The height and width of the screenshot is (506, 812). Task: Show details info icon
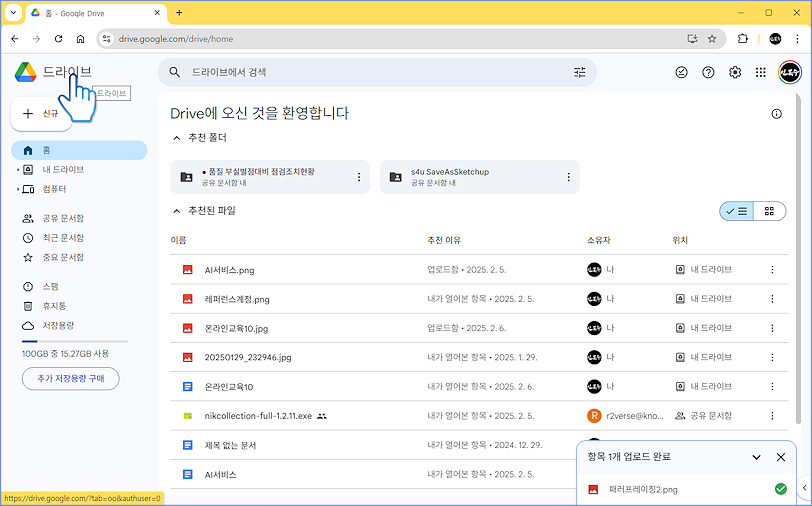[x=776, y=114]
